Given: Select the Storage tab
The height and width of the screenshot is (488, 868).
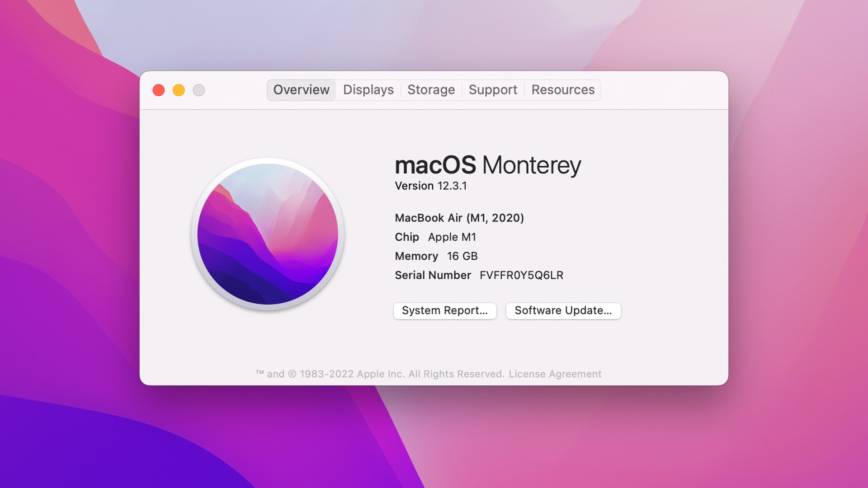Looking at the screenshot, I should pyautogui.click(x=431, y=90).
